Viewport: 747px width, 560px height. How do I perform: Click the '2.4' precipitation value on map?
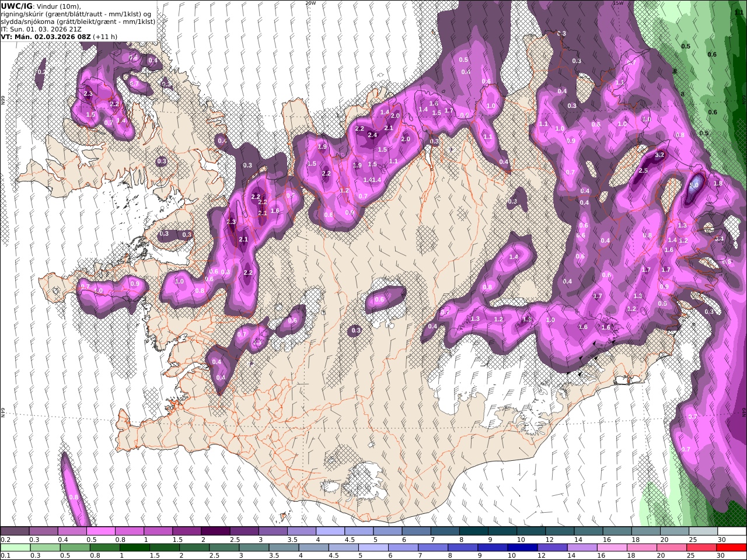coord(372,135)
